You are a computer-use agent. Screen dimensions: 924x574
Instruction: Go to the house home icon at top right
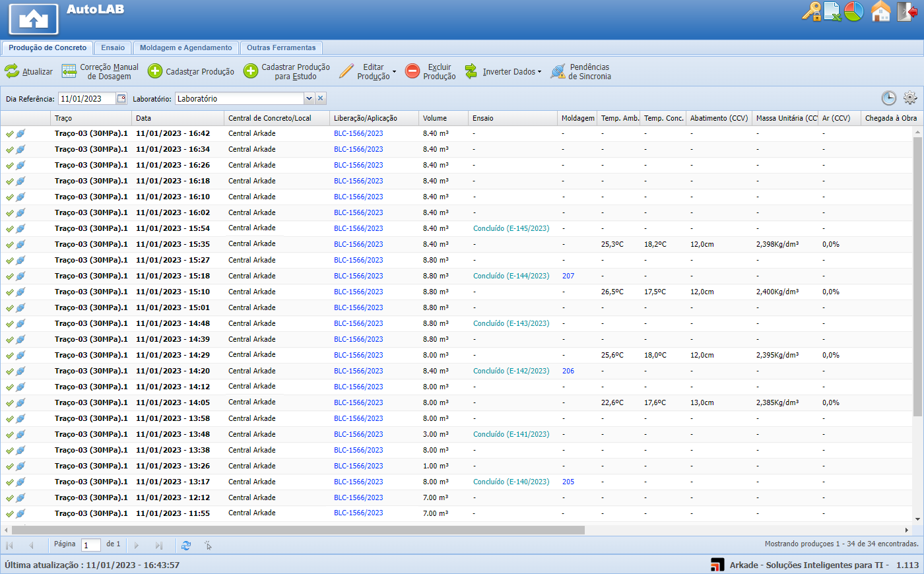pos(880,12)
